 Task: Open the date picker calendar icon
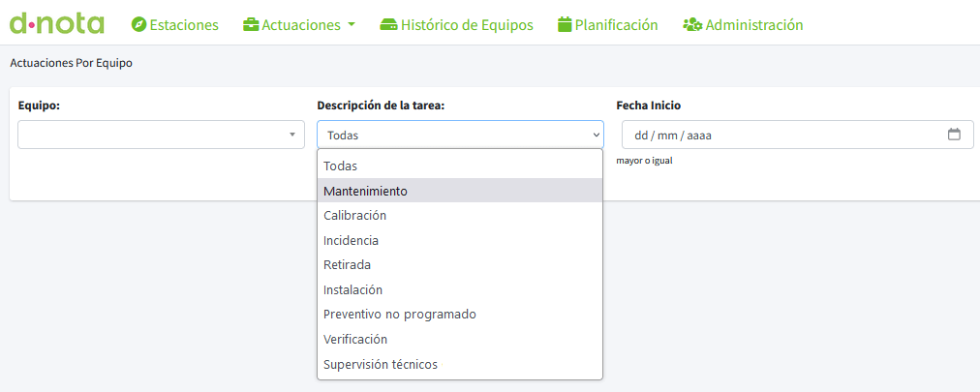coord(954,135)
